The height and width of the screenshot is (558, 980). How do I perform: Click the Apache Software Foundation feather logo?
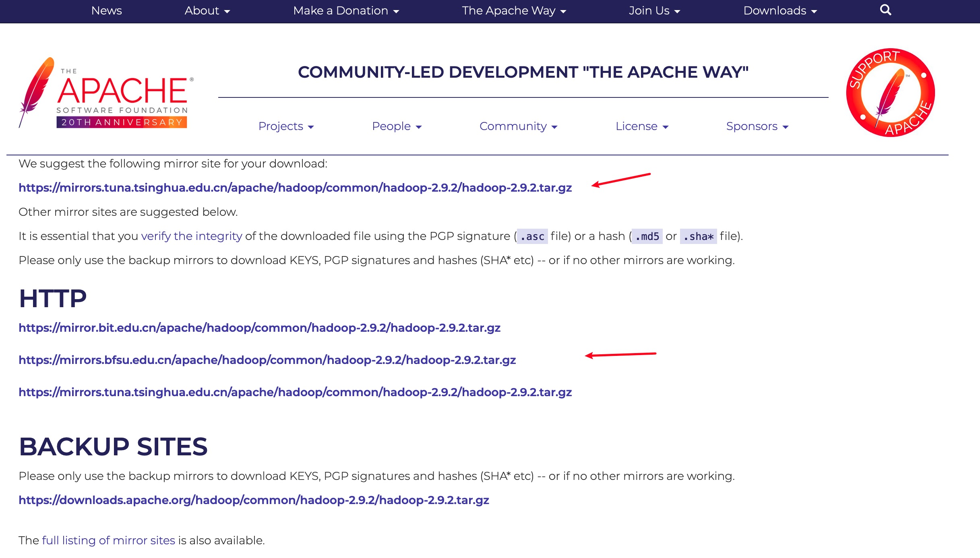coord(106,93)
